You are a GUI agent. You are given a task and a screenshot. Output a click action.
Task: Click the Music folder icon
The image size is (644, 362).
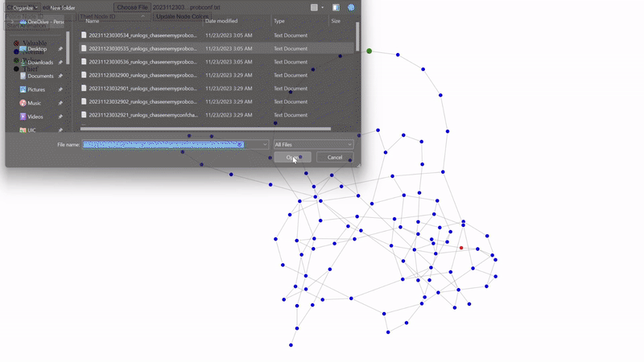tap(23, 103)
